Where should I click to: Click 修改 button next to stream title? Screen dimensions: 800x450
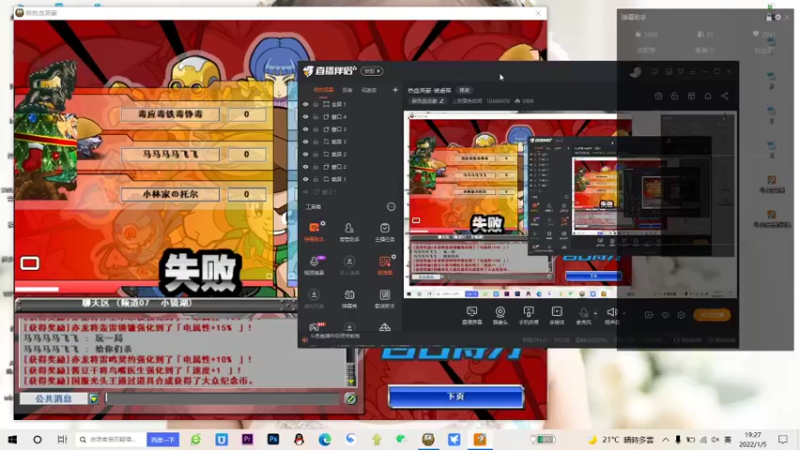point(464,90)
